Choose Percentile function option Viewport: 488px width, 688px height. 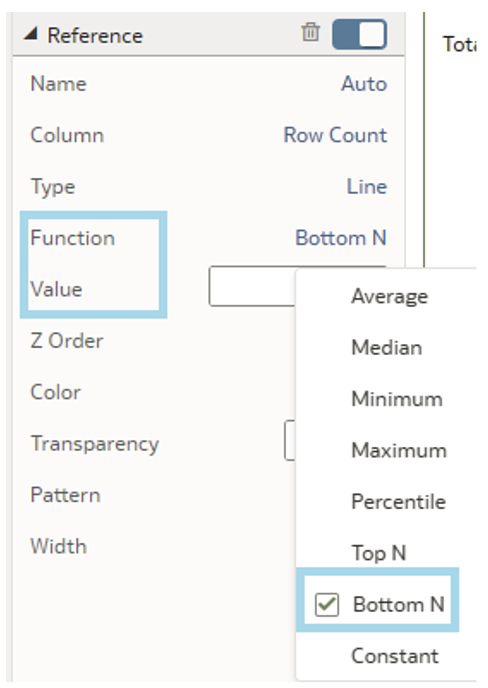(398, 502)
